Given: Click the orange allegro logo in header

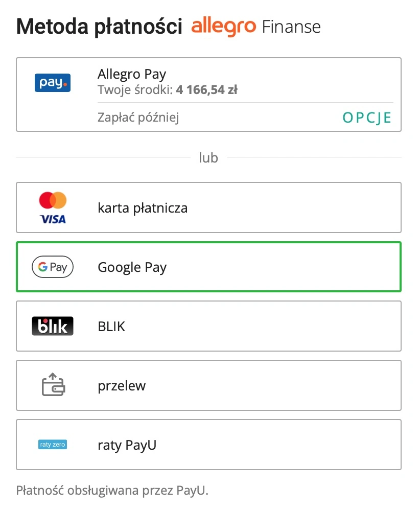Looking at the screenshot, I should coord(224,27).
